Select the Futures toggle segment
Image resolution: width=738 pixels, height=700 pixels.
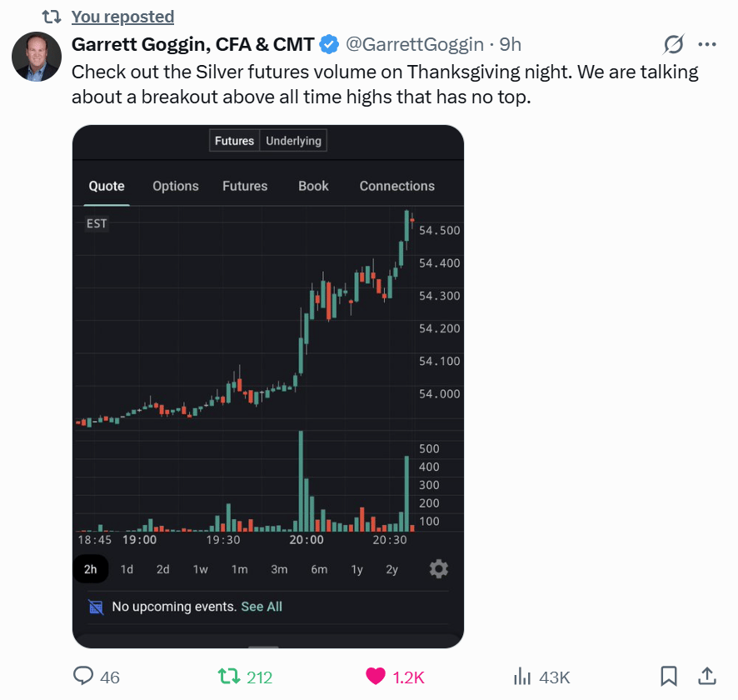tap(234, 141)
